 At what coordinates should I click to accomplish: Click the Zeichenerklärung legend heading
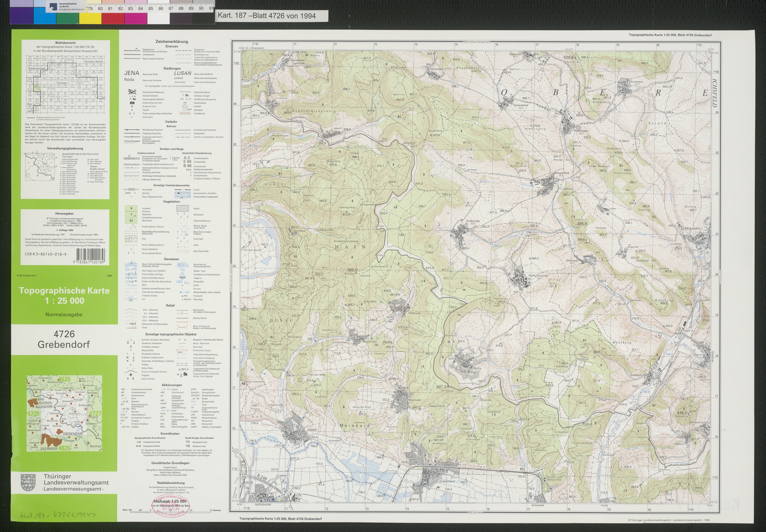pyautogui.click(x=172, y=42)
